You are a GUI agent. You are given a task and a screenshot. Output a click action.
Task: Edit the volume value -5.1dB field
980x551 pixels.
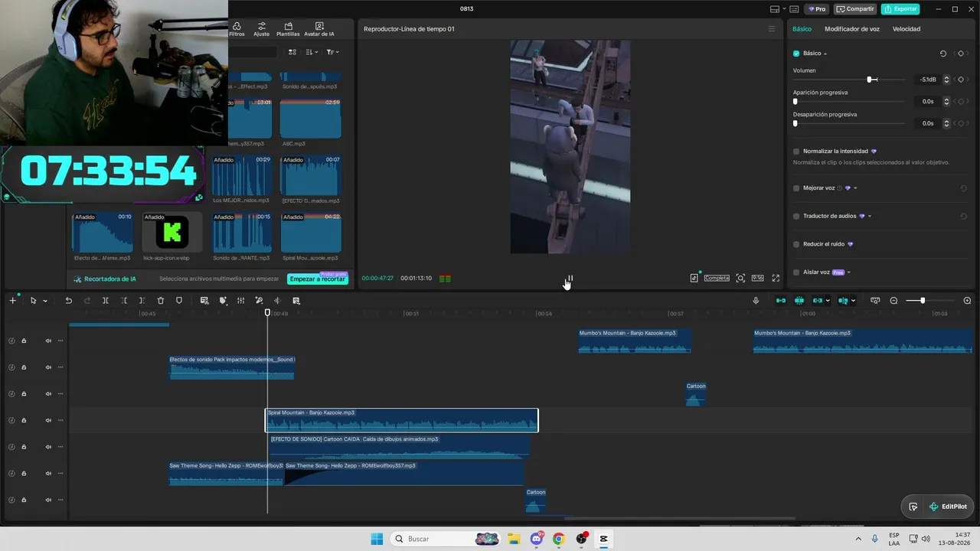coord(927,80)
